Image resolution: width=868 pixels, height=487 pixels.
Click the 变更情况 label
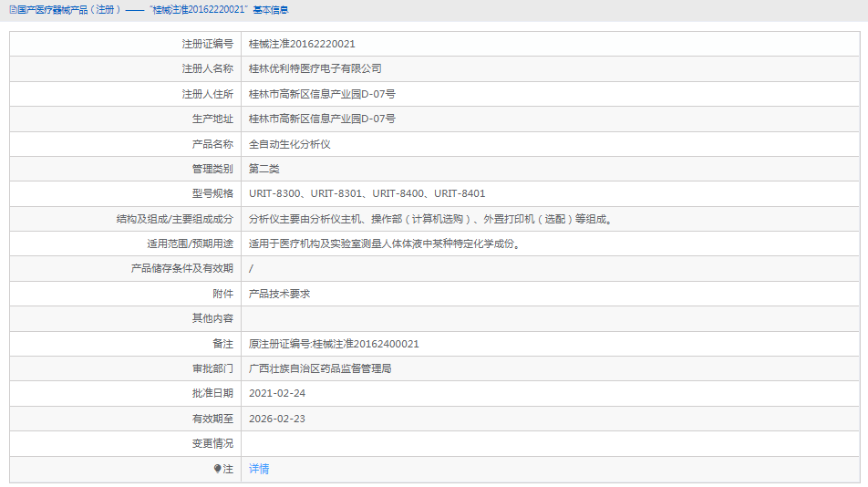point(212,443)
